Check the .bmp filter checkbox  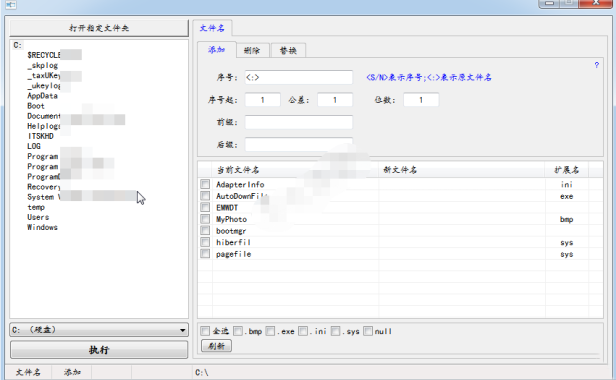238,331
